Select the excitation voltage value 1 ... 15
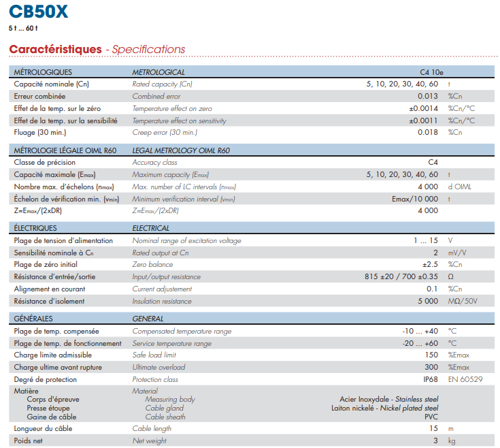 click(x=425, y=240)
